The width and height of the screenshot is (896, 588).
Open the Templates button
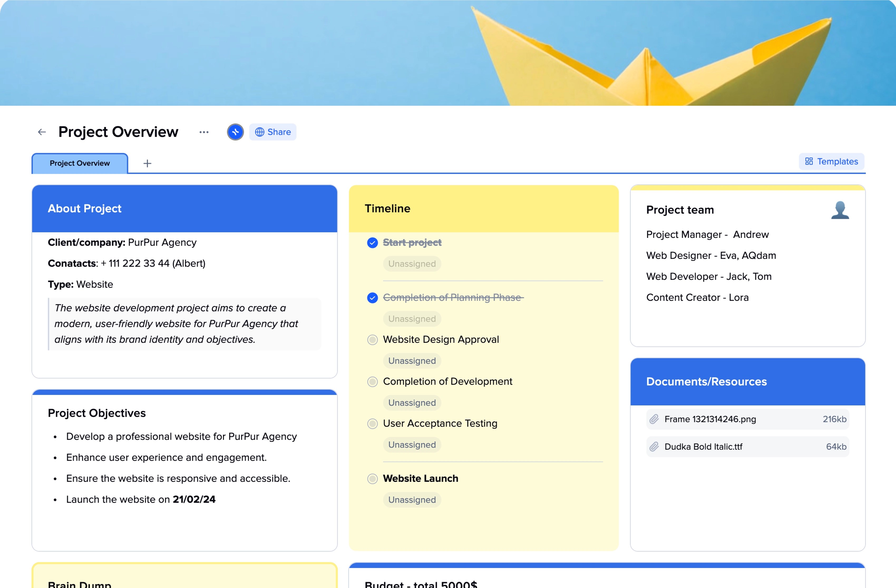(832, 161)
